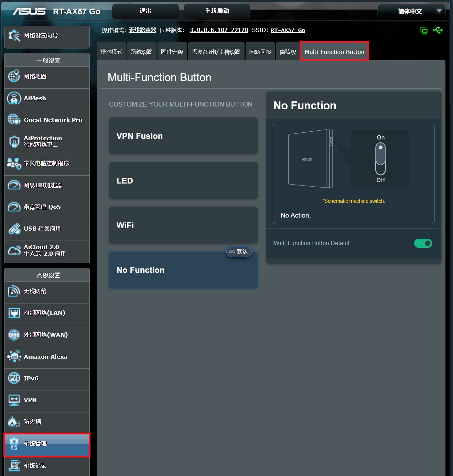Click the LAN ethernet port icon

pyautogui.click(x=14, y=313)
